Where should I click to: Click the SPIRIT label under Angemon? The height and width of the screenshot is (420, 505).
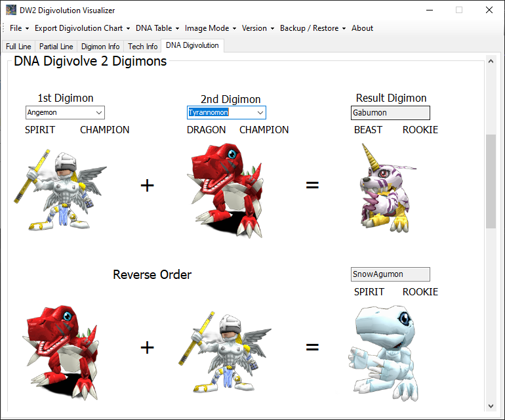point(40,130)
